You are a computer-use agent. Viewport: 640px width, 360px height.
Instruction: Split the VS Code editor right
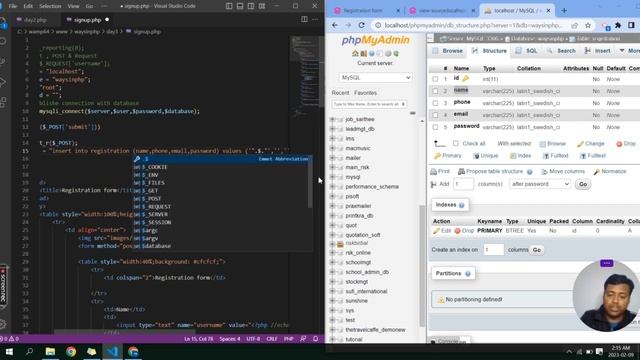(304, 19)
